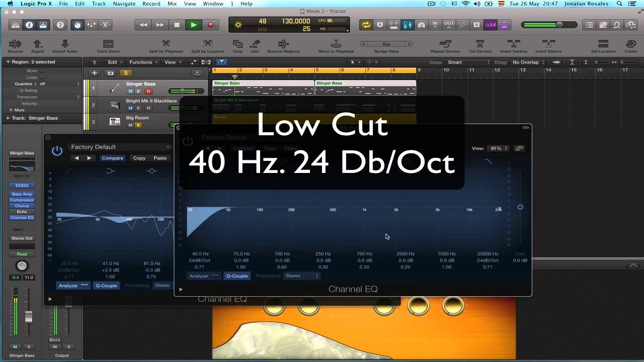Open Quick Help question mark button
The image size is (644, 362).
point(60,25)
